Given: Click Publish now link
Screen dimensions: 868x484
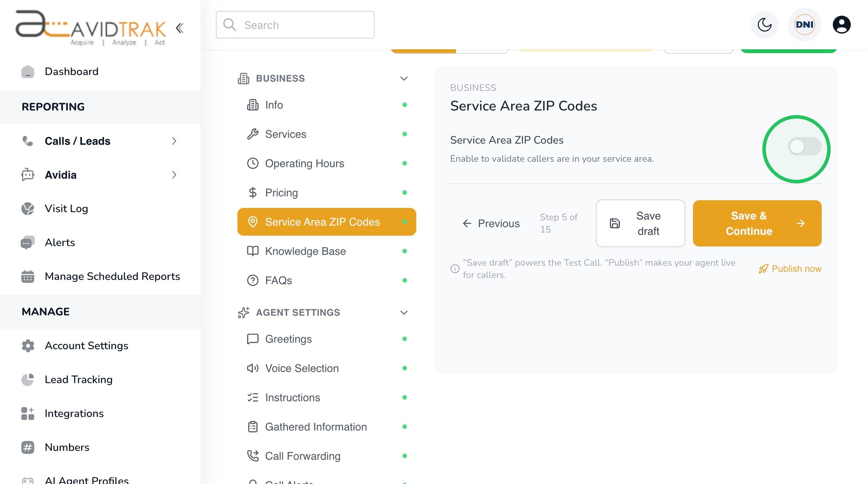Looking at the screenshot, I should pyautogui.click(x=790, y=269).
